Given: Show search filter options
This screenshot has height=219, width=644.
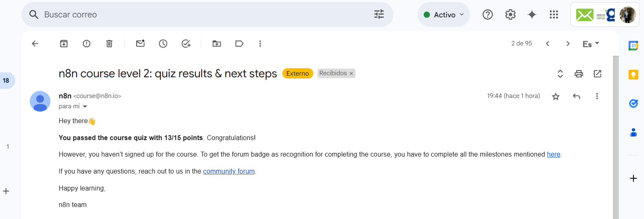Looking at the screenshot, I should click(379, 14).
